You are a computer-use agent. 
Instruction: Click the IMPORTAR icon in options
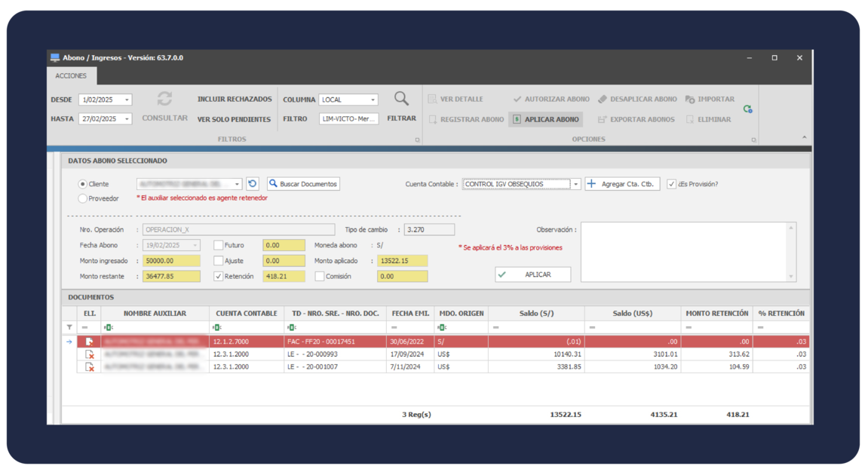pyautogui.click(x=690, y=100)
